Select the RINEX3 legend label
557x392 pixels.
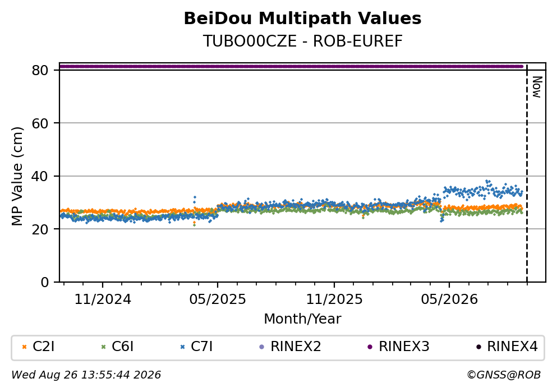tap(404, 347)
